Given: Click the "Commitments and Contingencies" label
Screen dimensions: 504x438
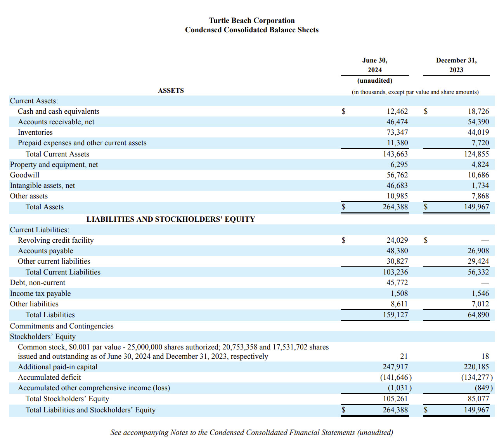Looking at the screenshot, I should click(x=62, y=326).
